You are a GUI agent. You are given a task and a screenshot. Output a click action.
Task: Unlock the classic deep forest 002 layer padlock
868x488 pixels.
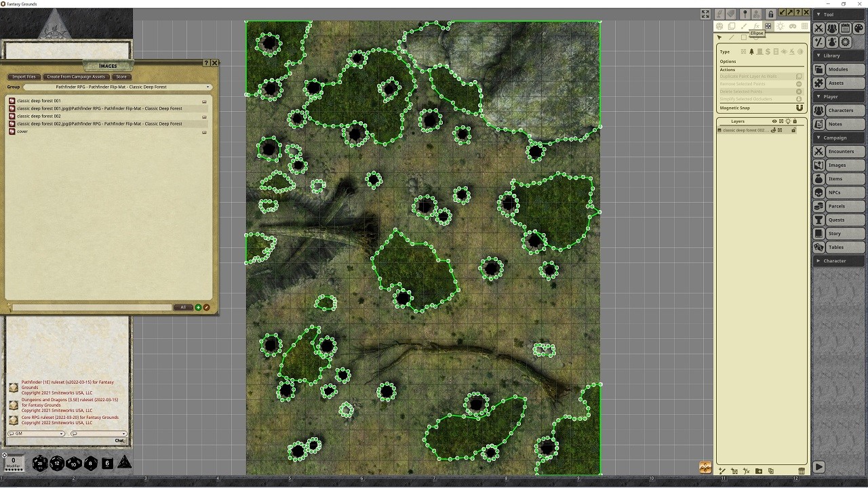click(x=794, y=129)
